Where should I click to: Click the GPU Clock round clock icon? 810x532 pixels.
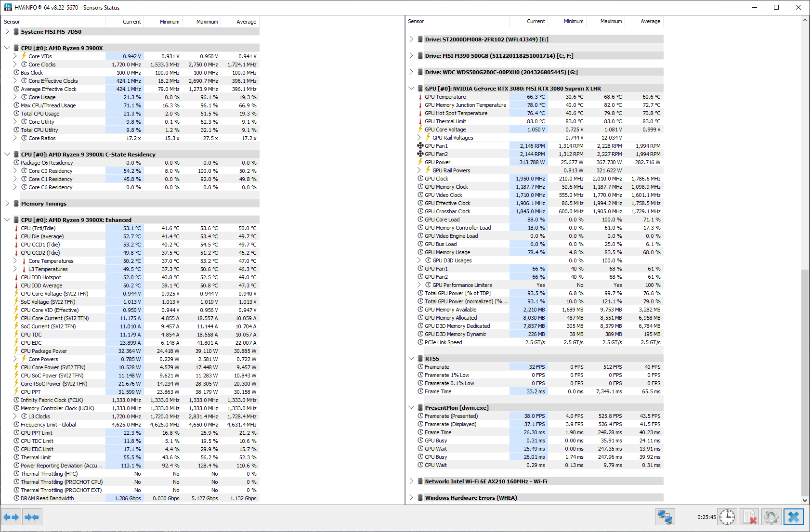pyautogui.click(x=420, y=179)
